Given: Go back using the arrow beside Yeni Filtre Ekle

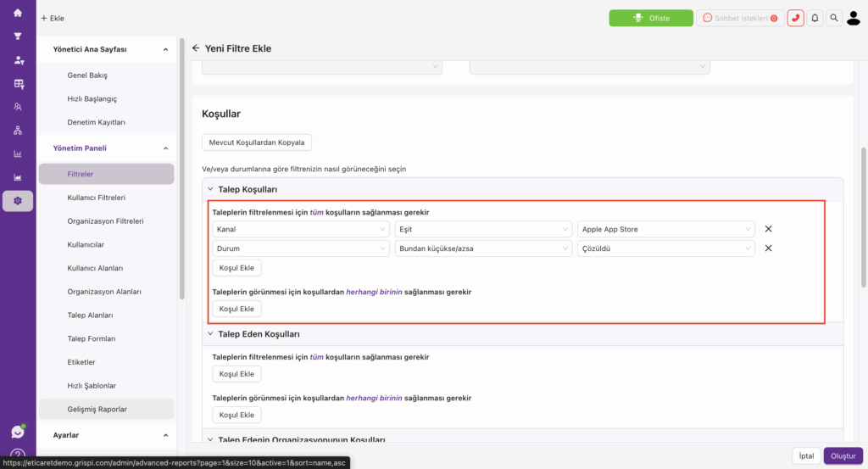Looking at the screenshot, I should [196, 48].
